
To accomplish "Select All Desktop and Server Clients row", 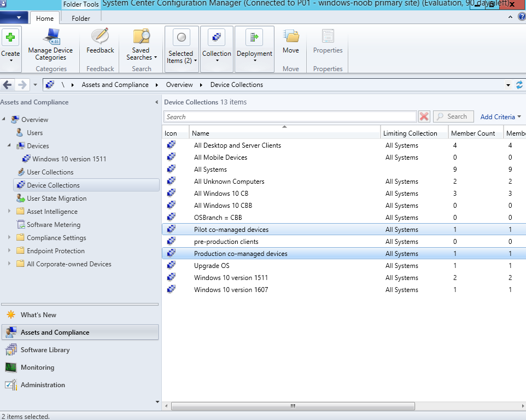I will point(344,145).
